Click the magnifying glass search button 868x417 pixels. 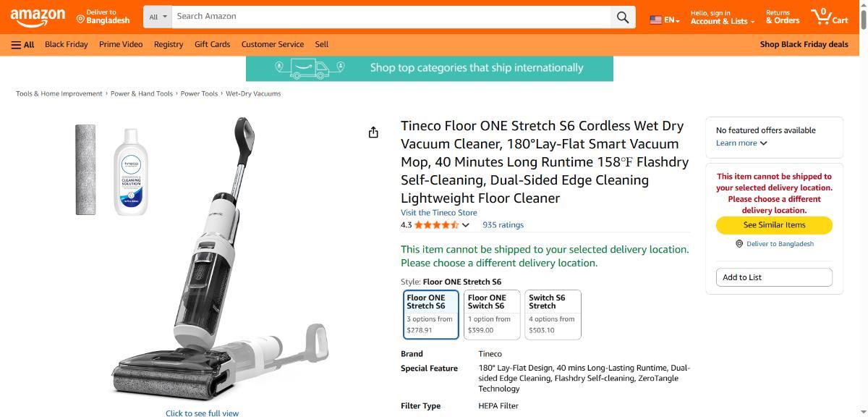[622, 17]
